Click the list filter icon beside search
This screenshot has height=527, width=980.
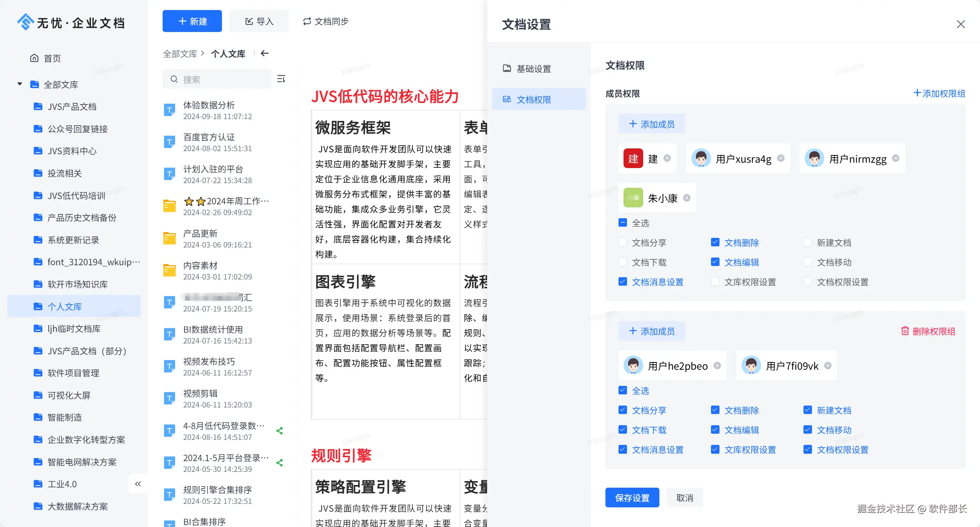coord(281,79)
